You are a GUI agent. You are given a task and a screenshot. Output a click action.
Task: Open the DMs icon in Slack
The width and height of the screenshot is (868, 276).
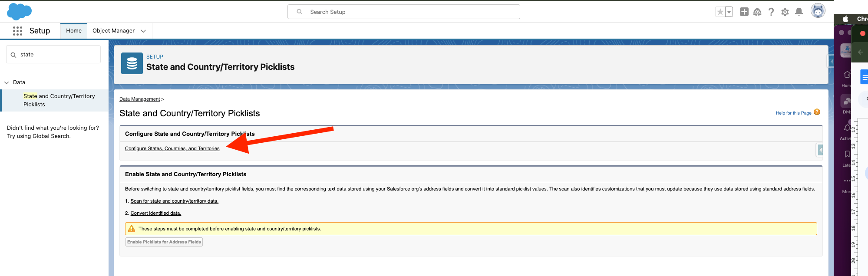[846, 101]
